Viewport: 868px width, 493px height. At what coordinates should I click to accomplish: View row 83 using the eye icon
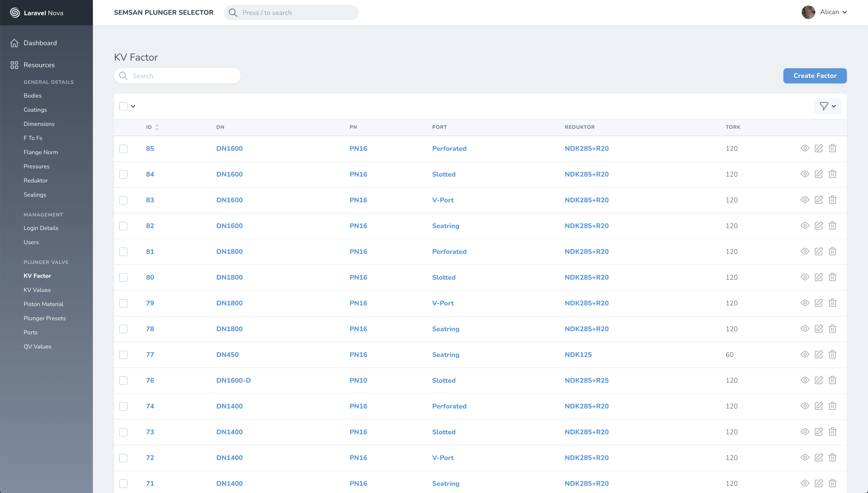pyautogui.click(x=805, y=199)
